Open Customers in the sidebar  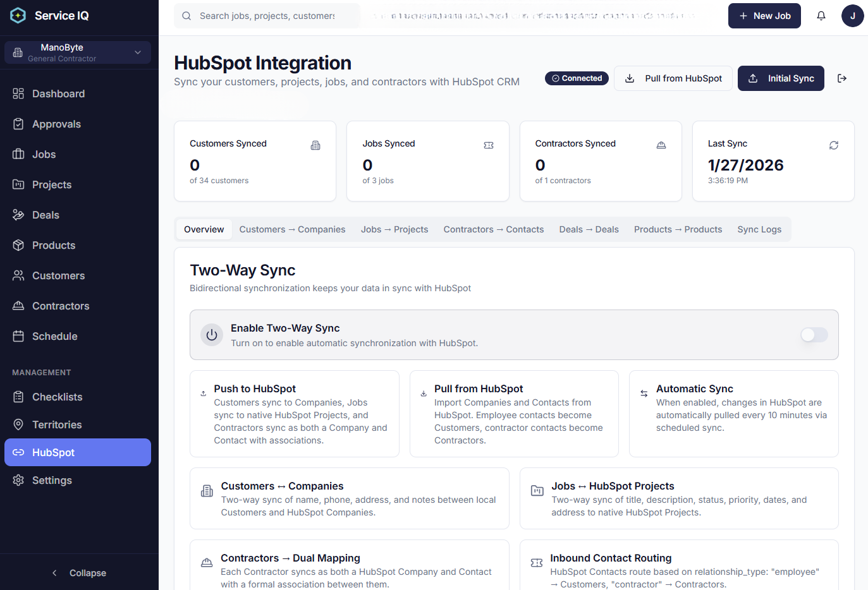pyautogui.click(x=78, y=275)
